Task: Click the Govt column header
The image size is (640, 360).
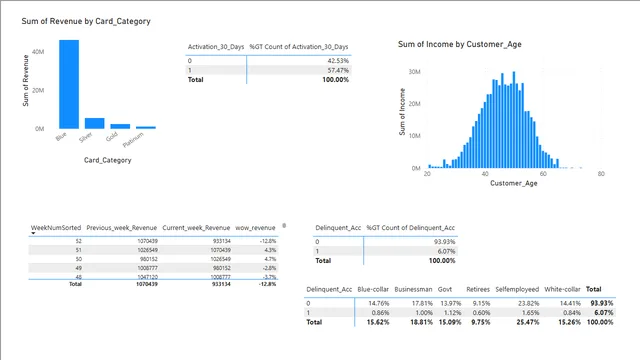Action: (445, 289)
